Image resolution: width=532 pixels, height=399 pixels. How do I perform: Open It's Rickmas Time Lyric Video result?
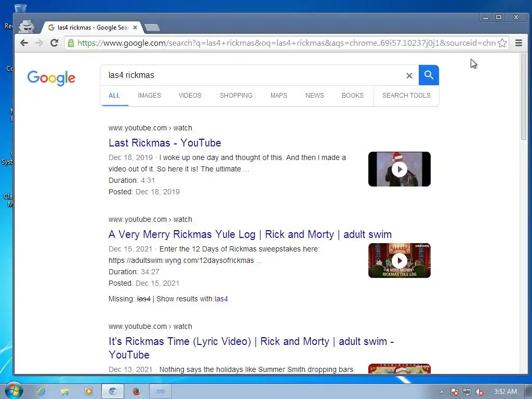[251, 348]
